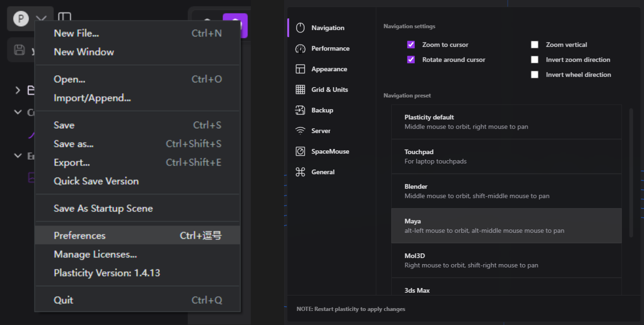
Task: Open the Performance gauge icon
Action: [300, 49]
